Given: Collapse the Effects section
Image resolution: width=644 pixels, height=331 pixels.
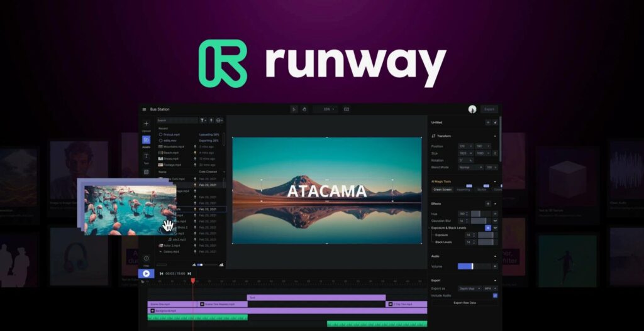Looking at the screenshot, I should point(495,204).
